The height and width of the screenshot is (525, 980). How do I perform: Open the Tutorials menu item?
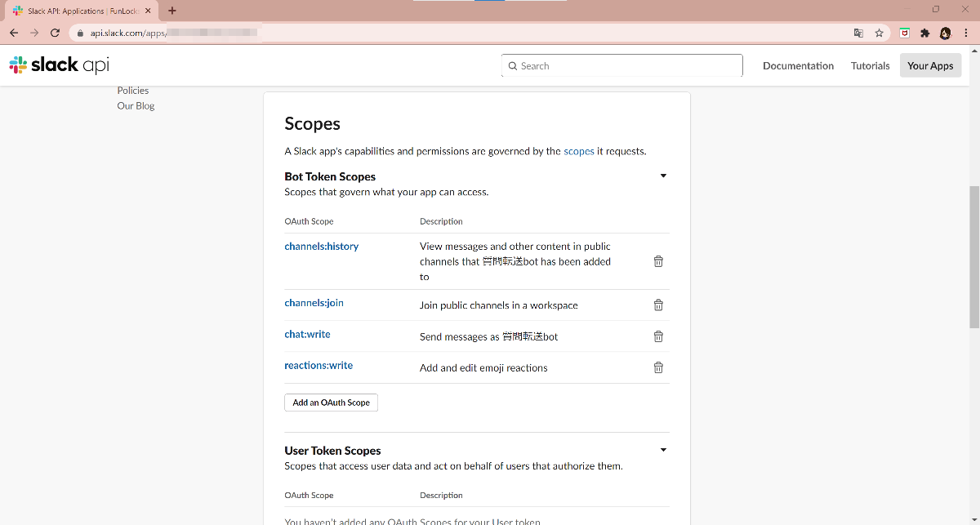click(x=870, y=65)
